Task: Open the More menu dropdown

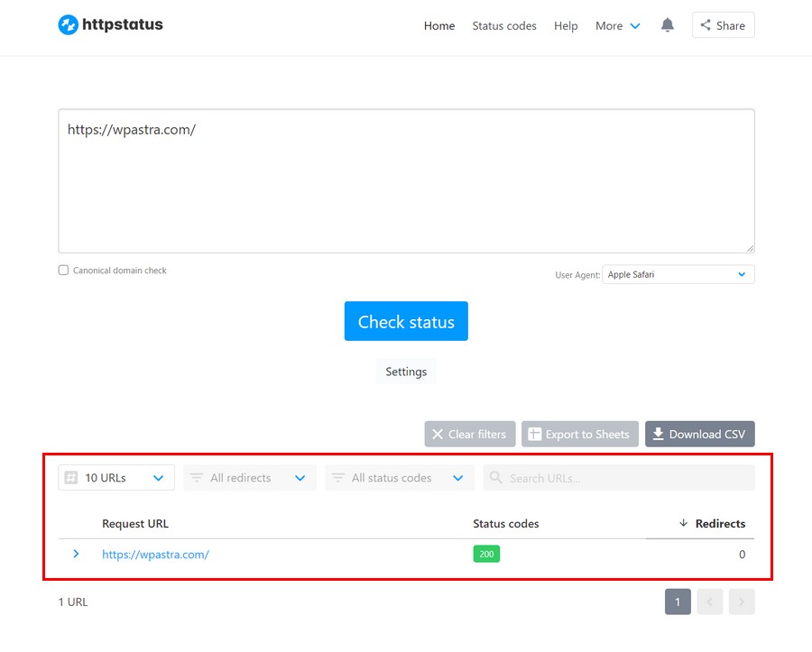Action: [617, 26]
